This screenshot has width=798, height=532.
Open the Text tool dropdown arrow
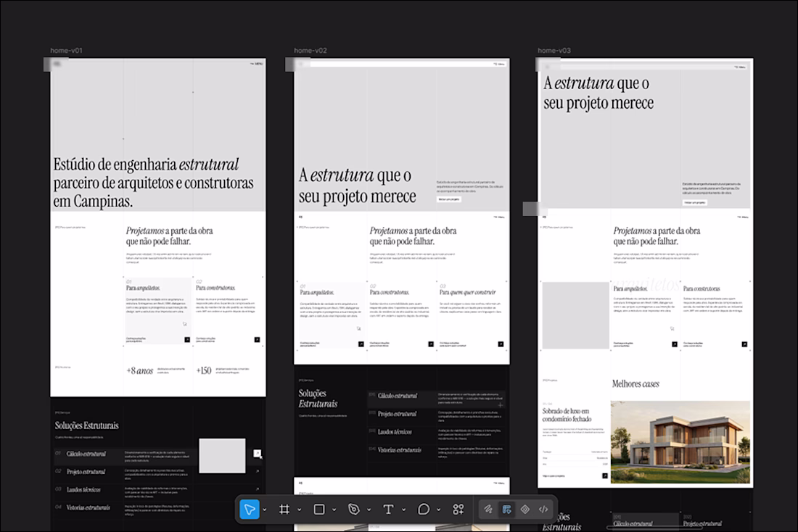coord(403,510)
